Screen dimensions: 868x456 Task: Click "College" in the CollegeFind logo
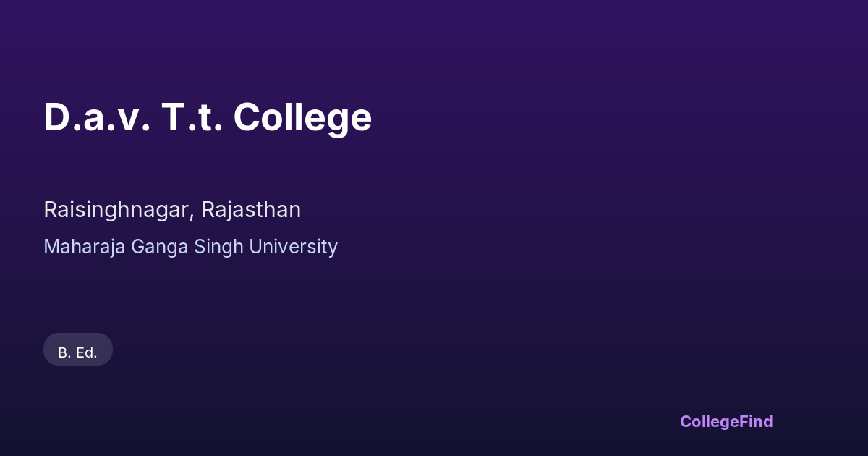click(x=710, y=421)
